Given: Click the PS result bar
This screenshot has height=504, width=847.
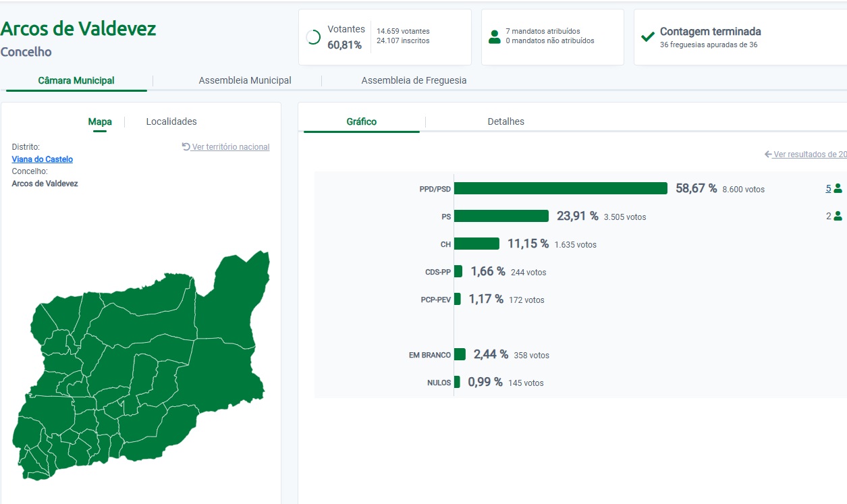Looking at the screenshot, I should tap(501, 216).
